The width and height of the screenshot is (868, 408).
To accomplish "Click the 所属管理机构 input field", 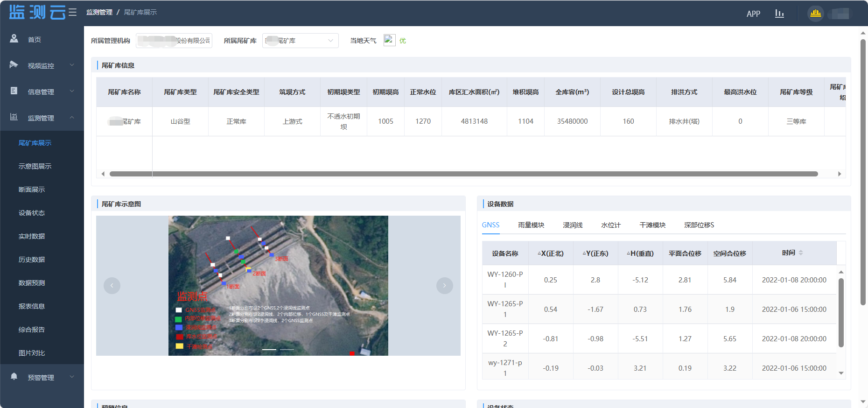I will pos(174,41).
